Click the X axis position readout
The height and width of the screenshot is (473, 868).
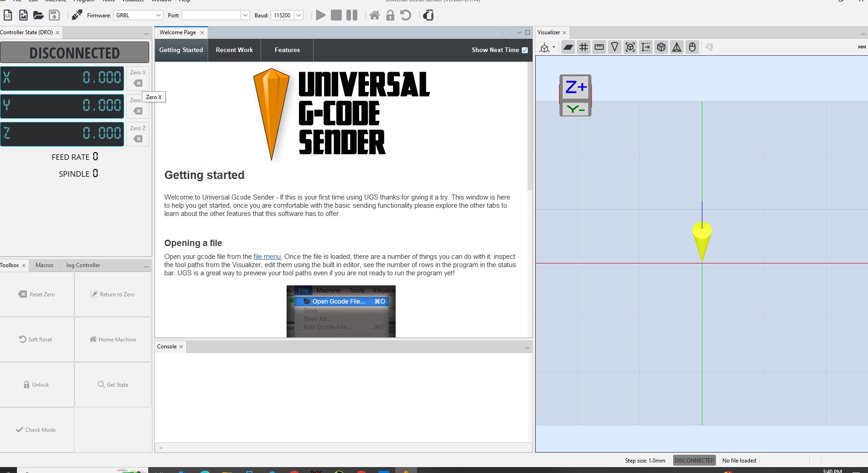(62, 78)
